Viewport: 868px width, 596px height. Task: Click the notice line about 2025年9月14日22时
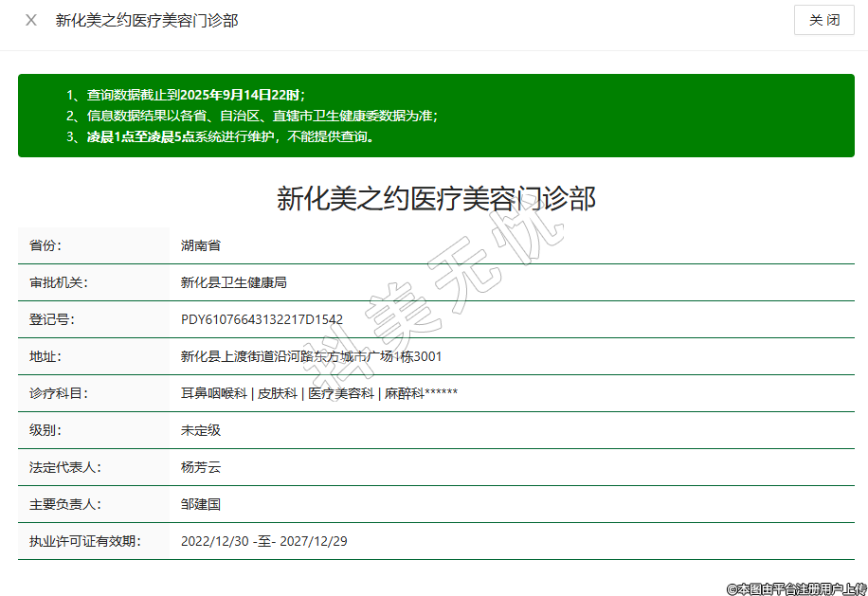tap(187, 95)
